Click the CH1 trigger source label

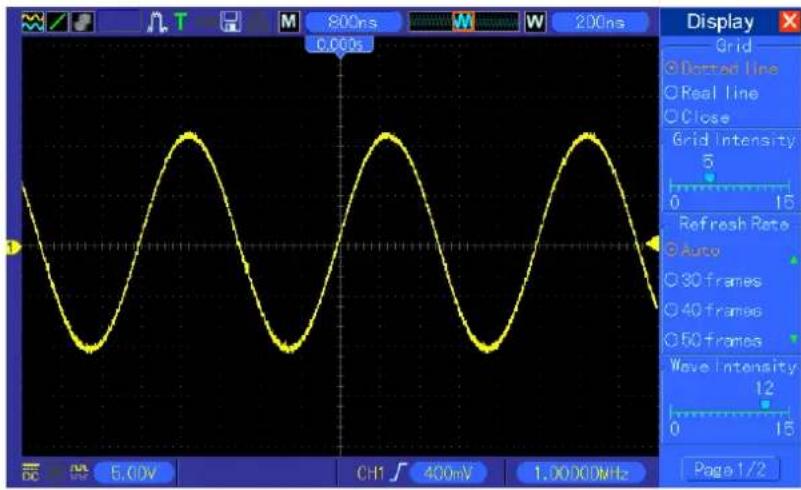pos(370,473)
